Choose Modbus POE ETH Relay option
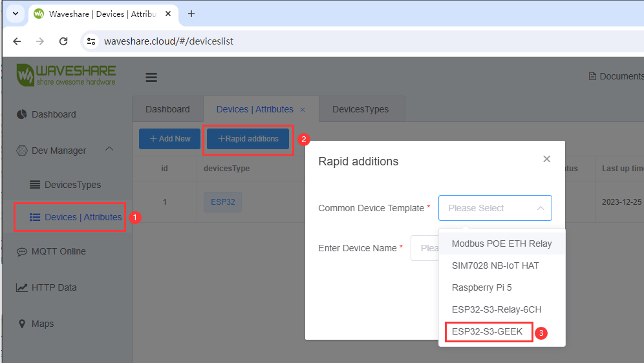This screenshot has width=644, height=363. coord(502,244)
